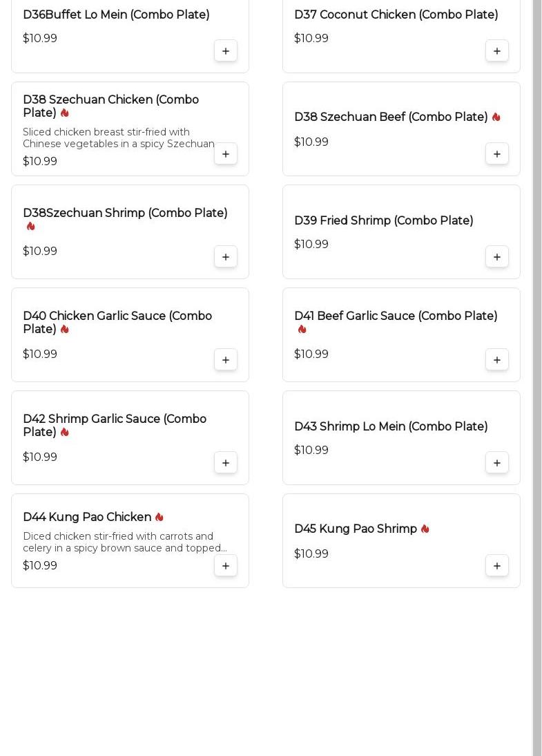Add D39 Fried Shrimp combo plate
The height and width of the screenshot is (756, 542).
tap(497, 257)
